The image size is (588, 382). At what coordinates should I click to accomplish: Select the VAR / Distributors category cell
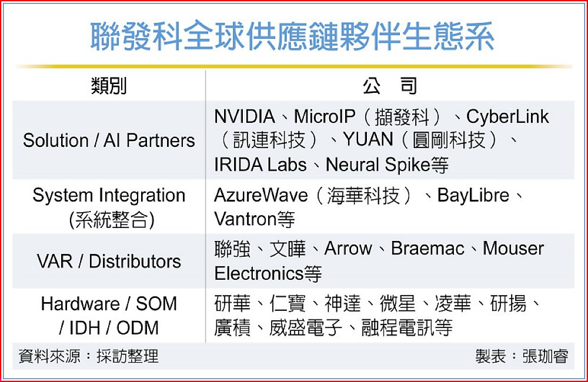coord(109,261)
